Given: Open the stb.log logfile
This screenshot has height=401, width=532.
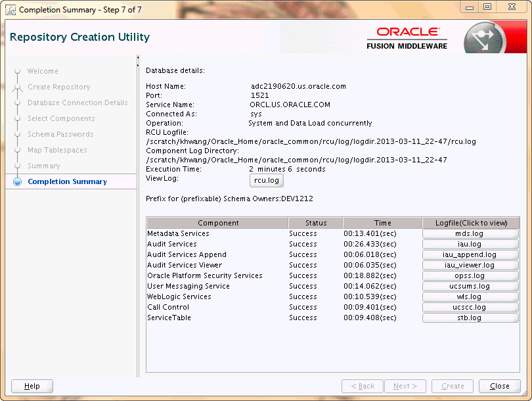Looking at the screenshot, I should click(470, 318).
